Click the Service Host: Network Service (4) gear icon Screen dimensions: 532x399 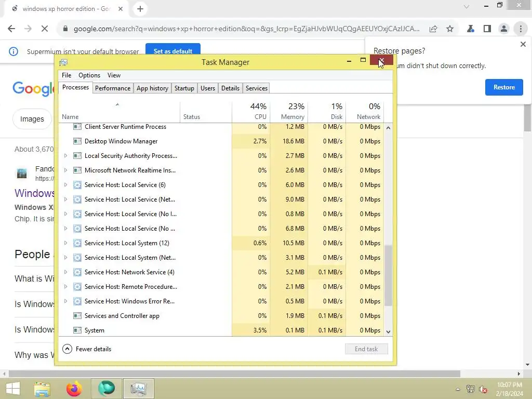point(77,272)
